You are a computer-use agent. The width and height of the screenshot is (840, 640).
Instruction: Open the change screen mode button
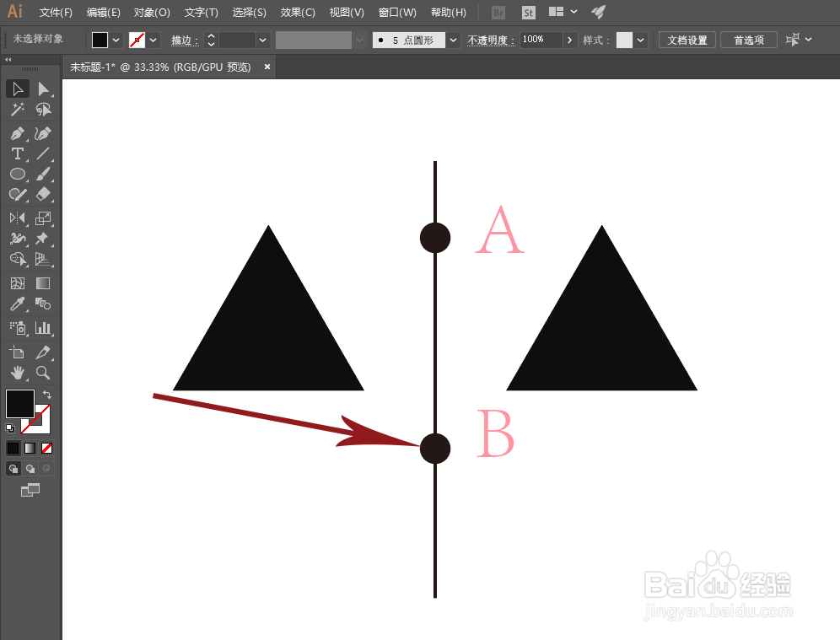30,490
